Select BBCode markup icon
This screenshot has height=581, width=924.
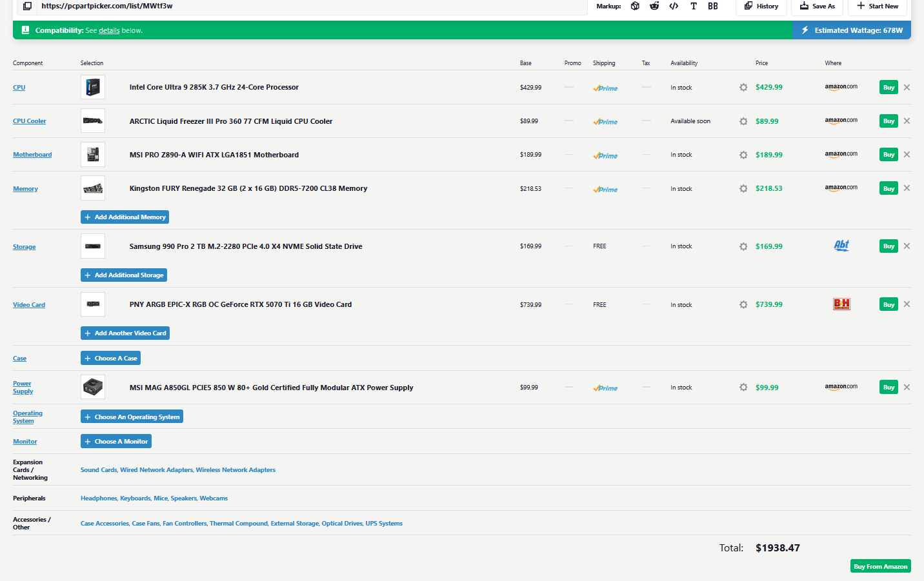(713, 6)
